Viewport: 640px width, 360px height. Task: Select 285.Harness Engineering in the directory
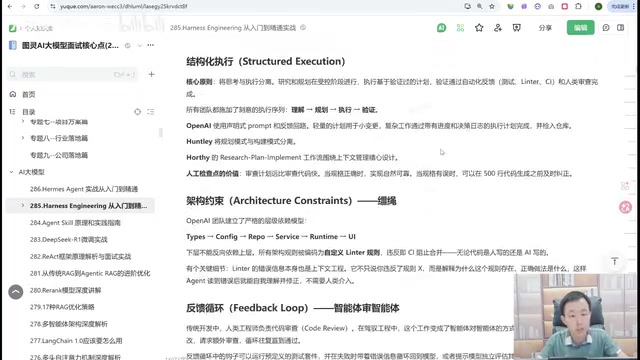pos(88,206)
